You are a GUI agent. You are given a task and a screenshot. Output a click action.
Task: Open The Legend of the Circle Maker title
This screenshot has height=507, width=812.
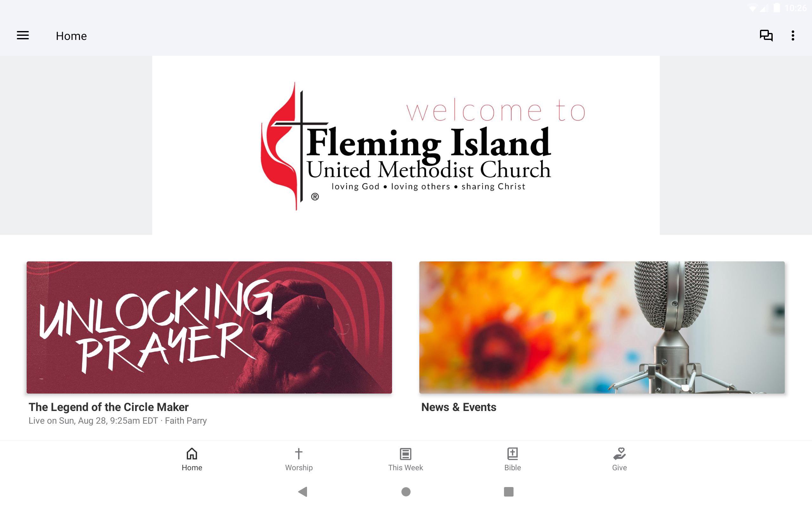[x=108, y=407]
